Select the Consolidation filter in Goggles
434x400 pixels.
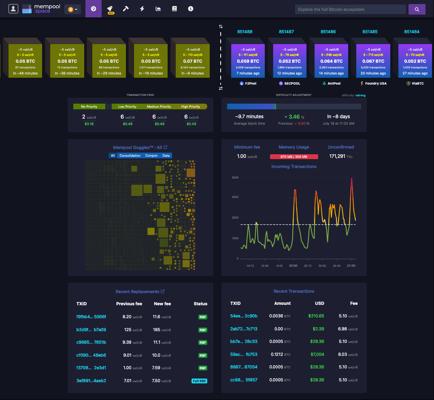click(x=130, y=156)
